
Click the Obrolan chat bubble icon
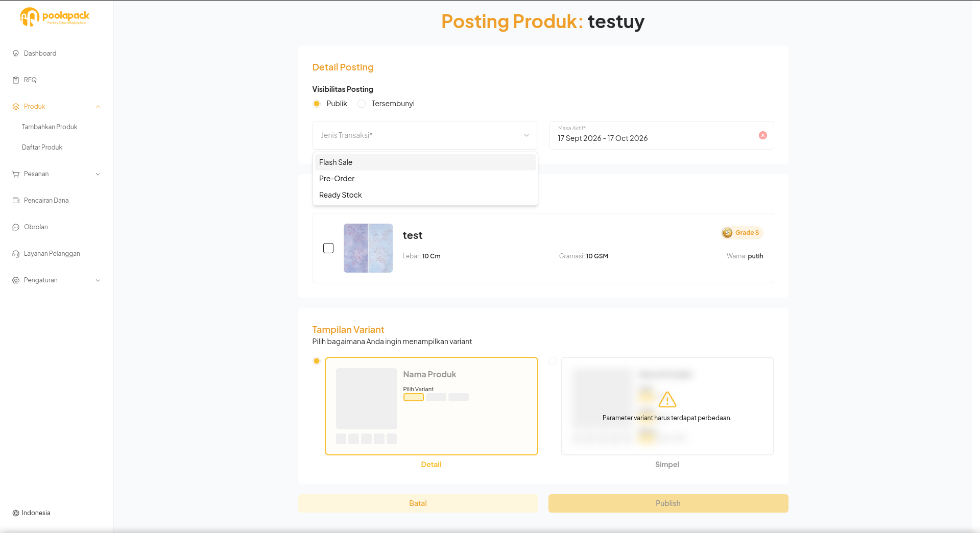tap(16, 227)
